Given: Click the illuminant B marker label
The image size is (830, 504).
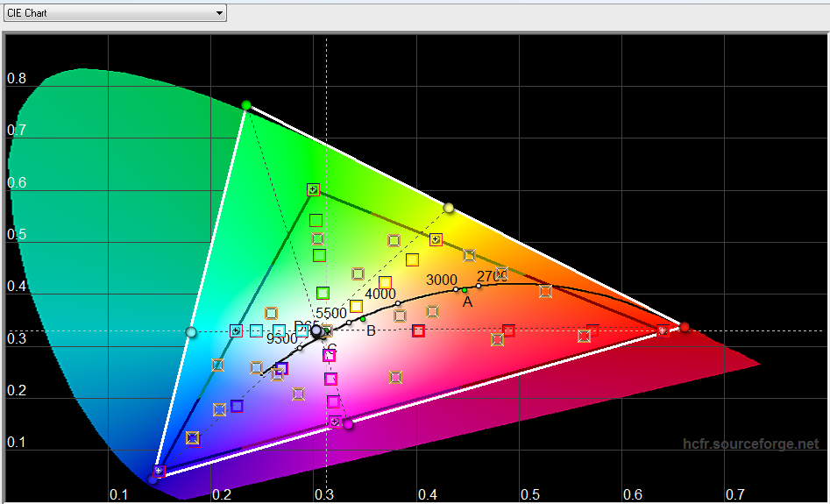Looking at the screenshot, I should pos(371,330).
